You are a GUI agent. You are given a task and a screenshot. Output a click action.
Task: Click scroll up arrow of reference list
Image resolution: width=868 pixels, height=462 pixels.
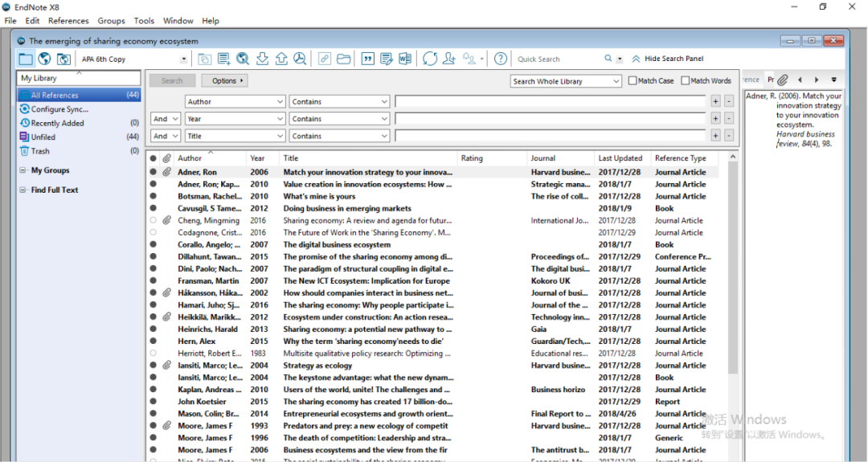(x=732, y=157)
